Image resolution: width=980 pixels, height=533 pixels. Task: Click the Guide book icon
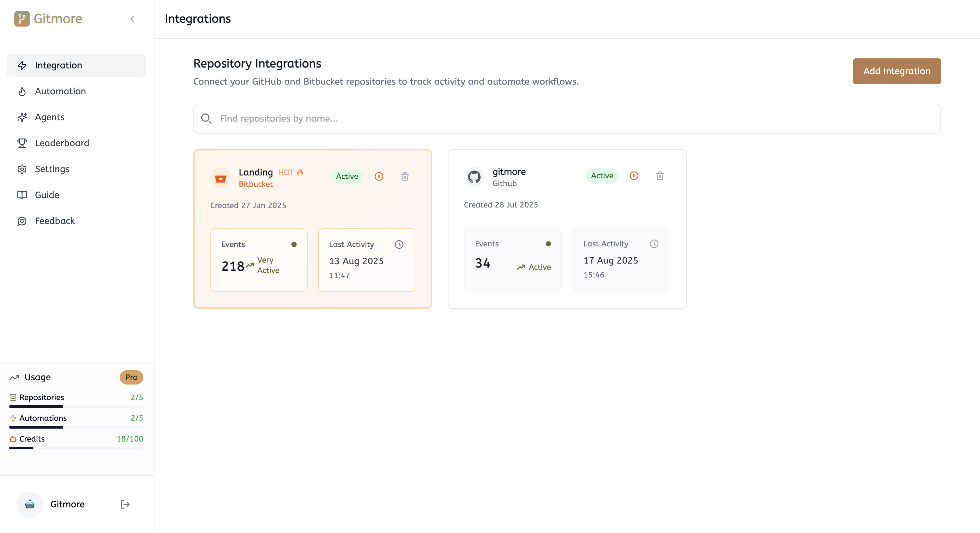pyautogui.click(x=22, y=195)
